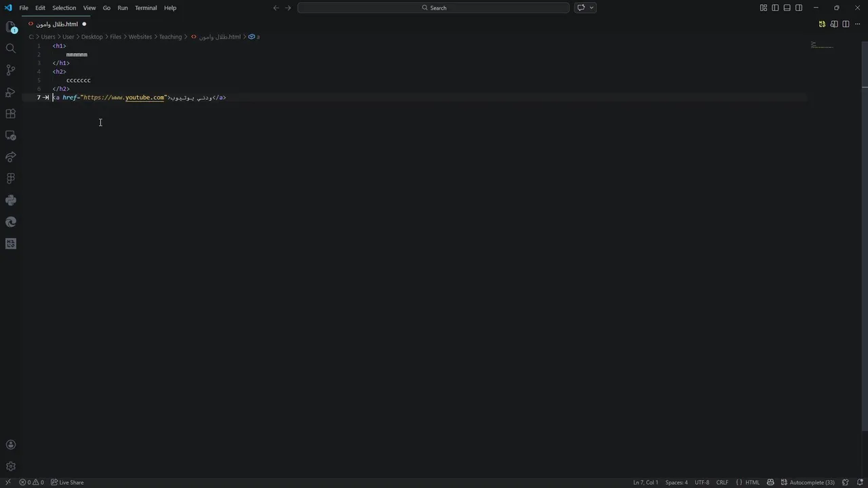Click the <h1> opening tag on line 1

(x=60, y=46)
